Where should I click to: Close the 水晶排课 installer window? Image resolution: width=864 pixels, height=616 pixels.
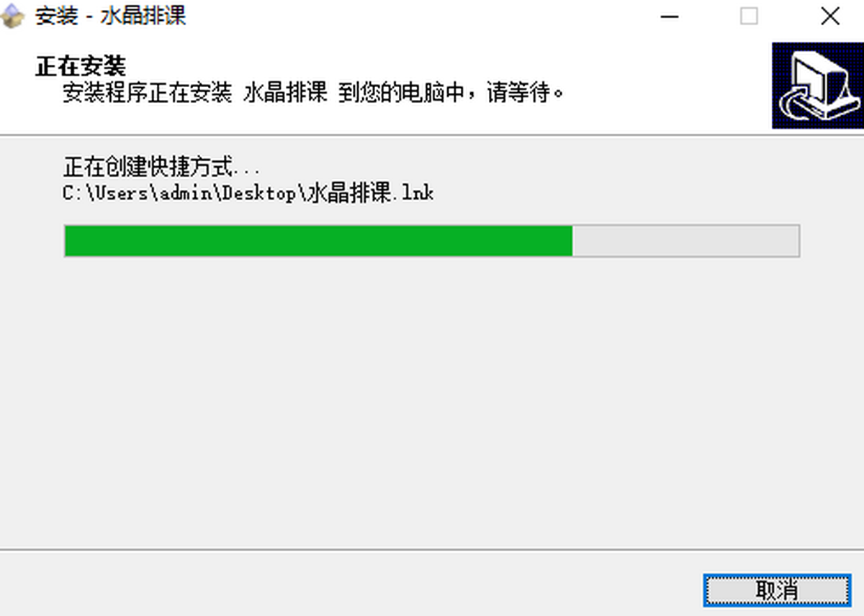pos(830,17)
